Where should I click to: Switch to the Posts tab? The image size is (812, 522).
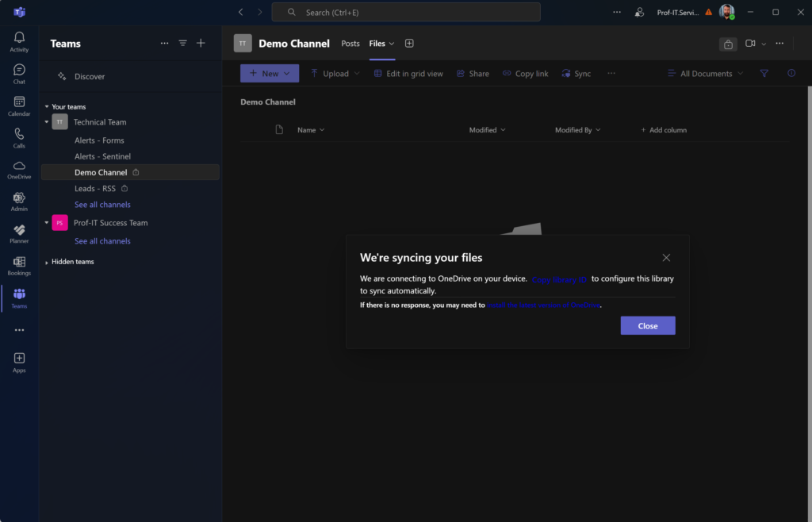tap(350, 44)
